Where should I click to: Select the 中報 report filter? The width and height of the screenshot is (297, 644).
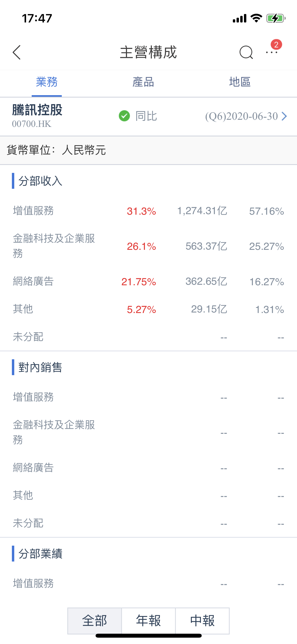coord(202,620)
